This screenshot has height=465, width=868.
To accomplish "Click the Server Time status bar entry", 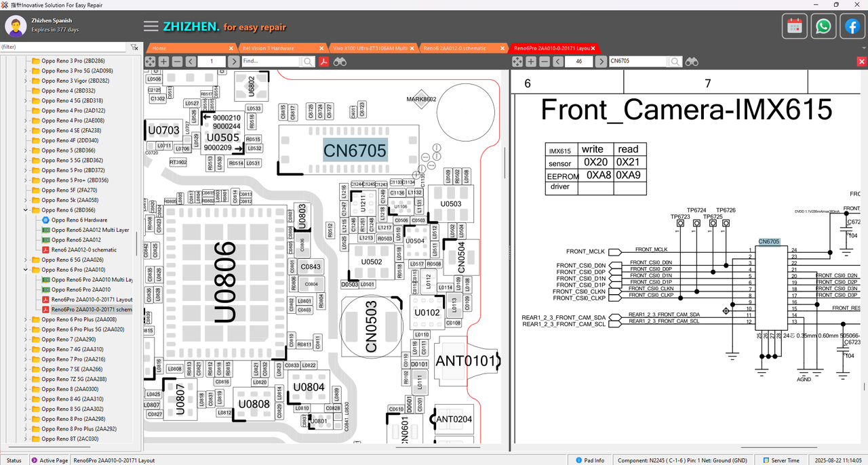I will coord(781,460).
